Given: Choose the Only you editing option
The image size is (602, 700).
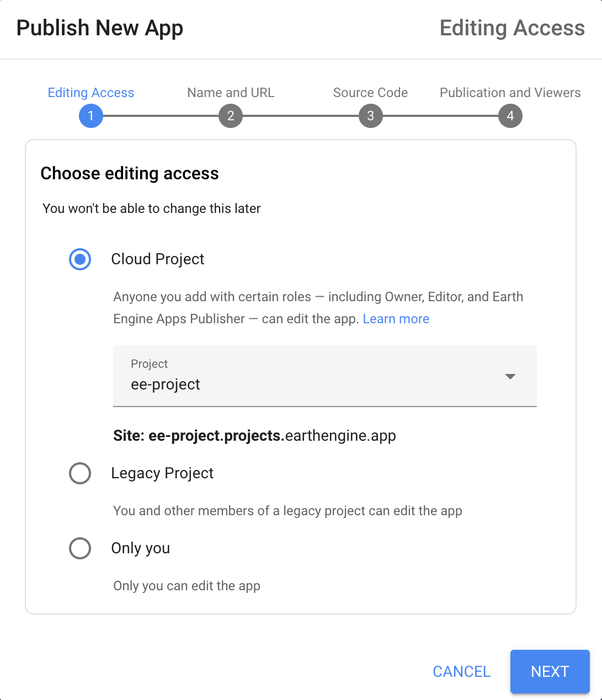Looking at the screenshot, I should point(80,548).
